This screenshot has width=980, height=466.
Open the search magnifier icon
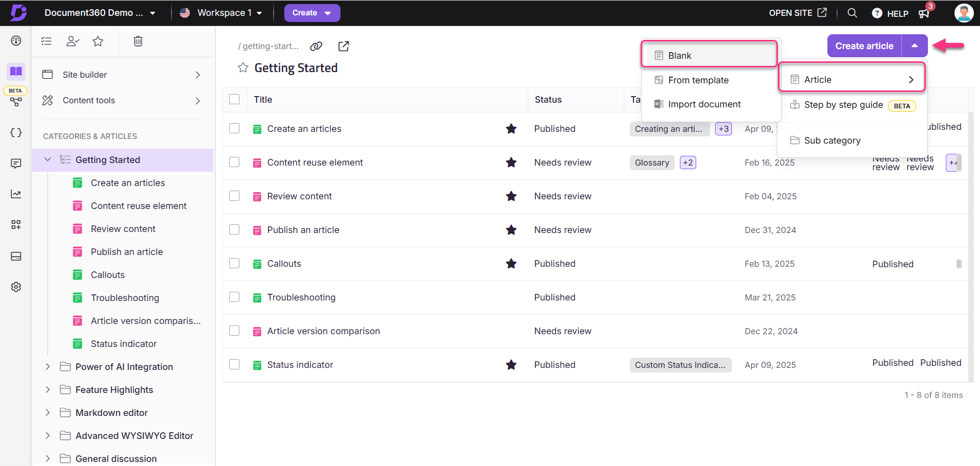pos(852,13)
